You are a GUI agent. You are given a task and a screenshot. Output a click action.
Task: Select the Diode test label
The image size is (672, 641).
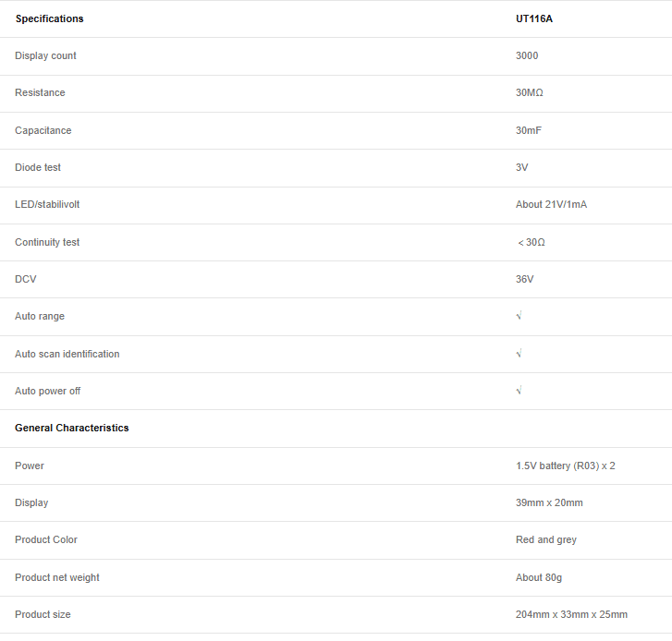(x=38, y=168)
